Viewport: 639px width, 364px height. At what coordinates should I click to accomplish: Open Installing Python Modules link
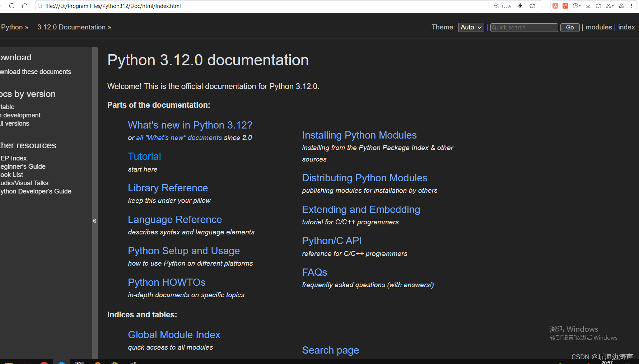coord(359,135)
